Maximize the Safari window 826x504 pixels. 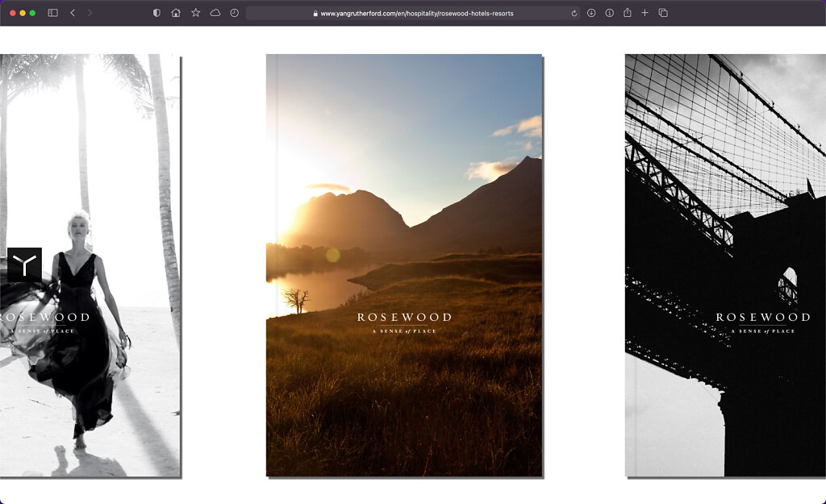pyautogui.click(x=32, y=13)
